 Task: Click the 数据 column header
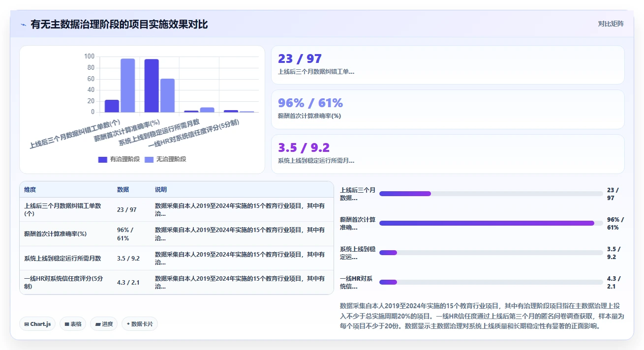click(123, 190)
